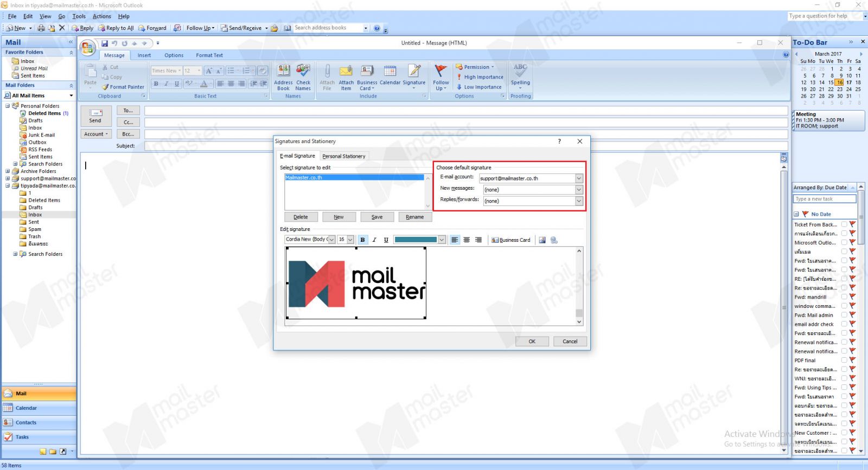Open Format Text ribbon tab

point(209,55)
